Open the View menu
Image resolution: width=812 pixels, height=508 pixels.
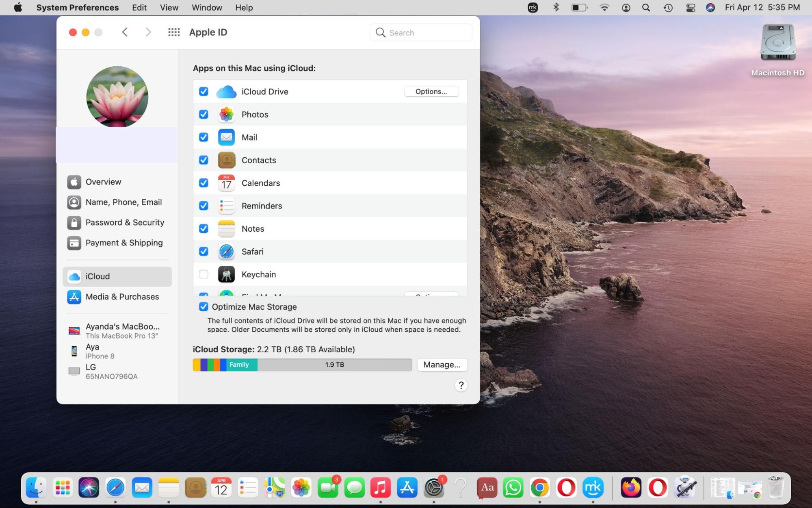tap(169, 7)
